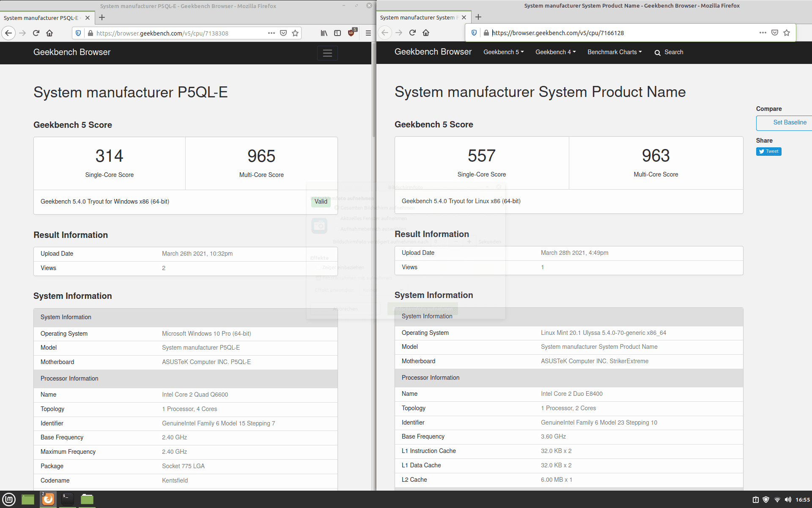Open the Linux Mint menu button
Screen dimensions: 812x508
[9, 500]
